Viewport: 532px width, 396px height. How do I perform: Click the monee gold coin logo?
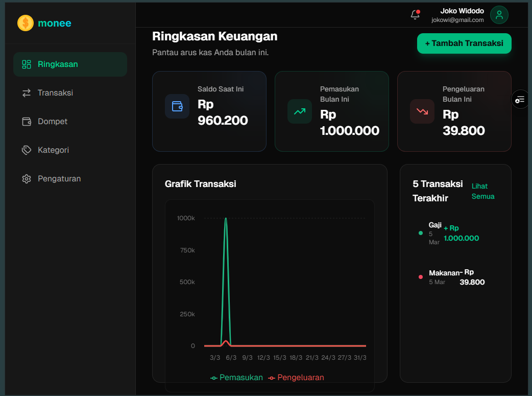click(25, 23)
